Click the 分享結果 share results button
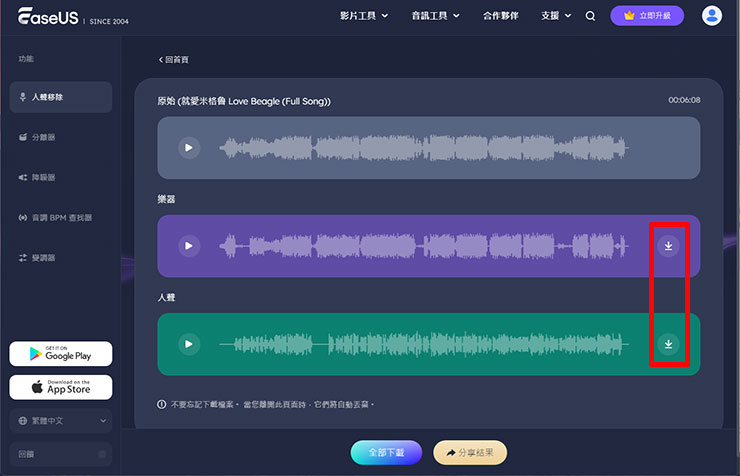The width and height of the screenshot is (740, 476). 470,452
